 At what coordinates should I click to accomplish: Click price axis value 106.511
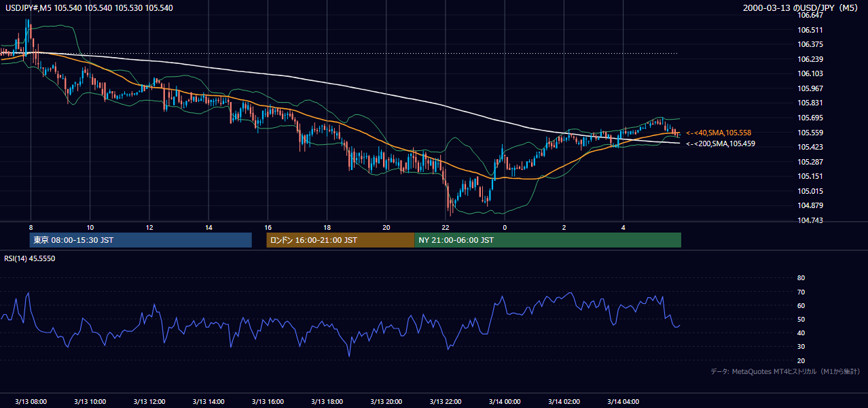pyautogui.click(x=810, y=30)
